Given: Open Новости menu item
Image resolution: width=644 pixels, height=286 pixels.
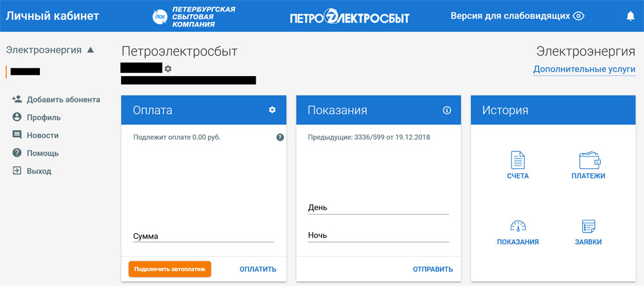Looking at the screenshot, I should (x=43, y=135).
